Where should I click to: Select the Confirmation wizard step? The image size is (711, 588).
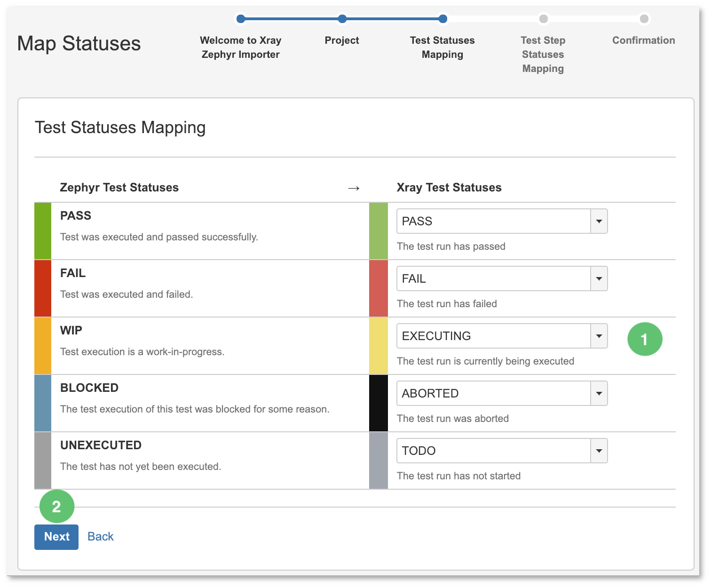(x=644, y=40)
